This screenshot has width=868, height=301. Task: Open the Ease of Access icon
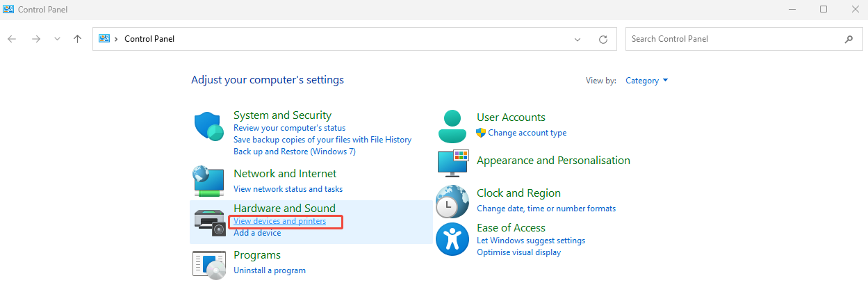[452, 239]
